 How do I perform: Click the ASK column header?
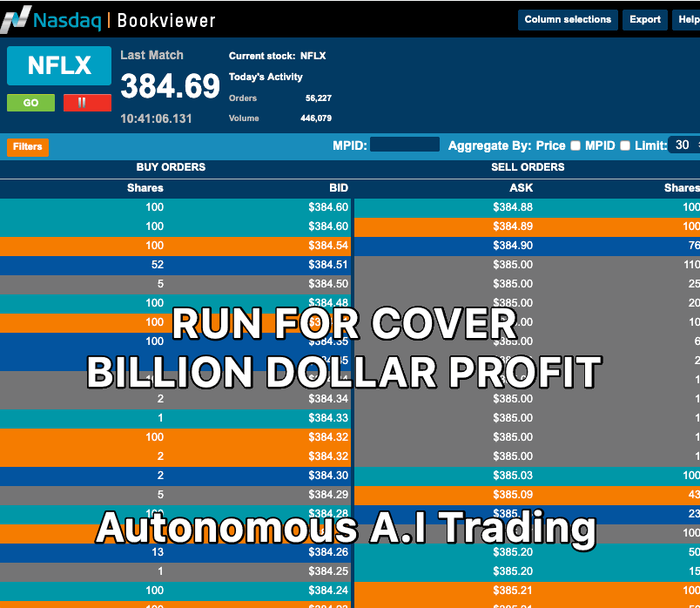521,188
